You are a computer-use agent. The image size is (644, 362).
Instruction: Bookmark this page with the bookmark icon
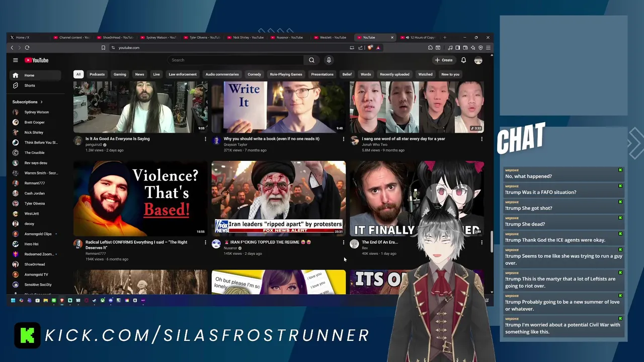point(103,48)
